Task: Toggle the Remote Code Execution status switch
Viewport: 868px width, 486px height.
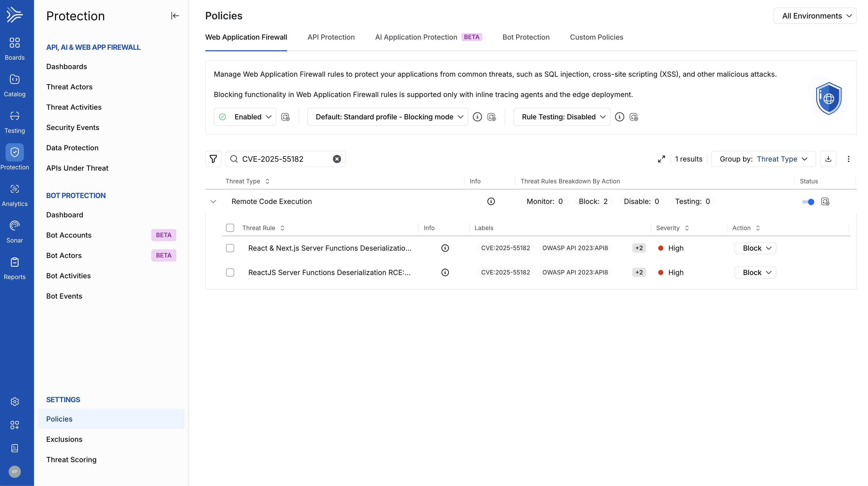Action: [808, 202]
